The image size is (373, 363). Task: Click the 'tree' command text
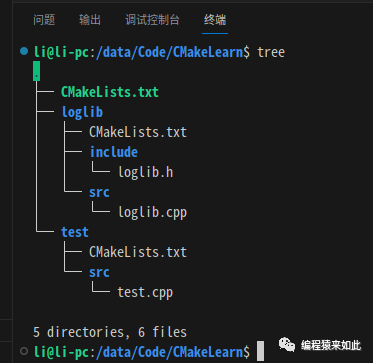tap(271, 52)
